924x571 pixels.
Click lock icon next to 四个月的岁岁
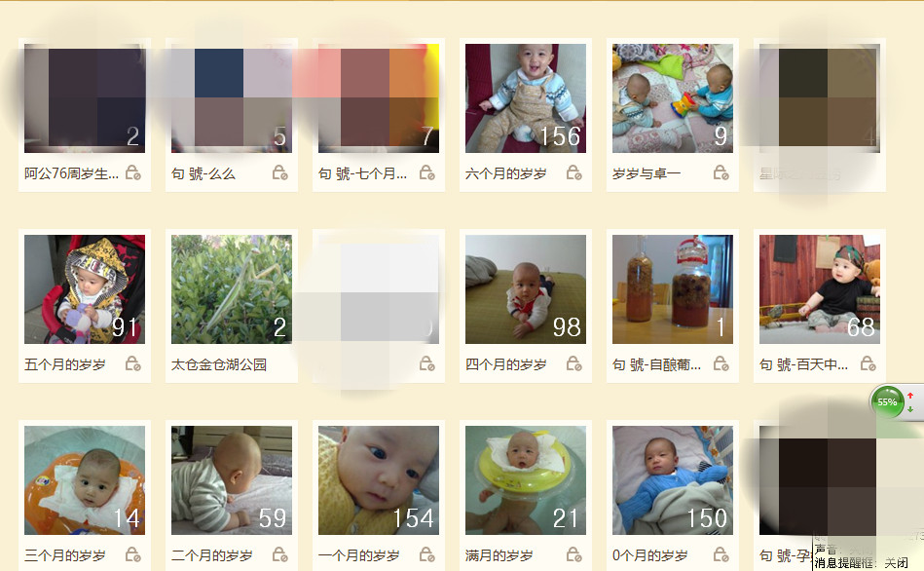573,364
